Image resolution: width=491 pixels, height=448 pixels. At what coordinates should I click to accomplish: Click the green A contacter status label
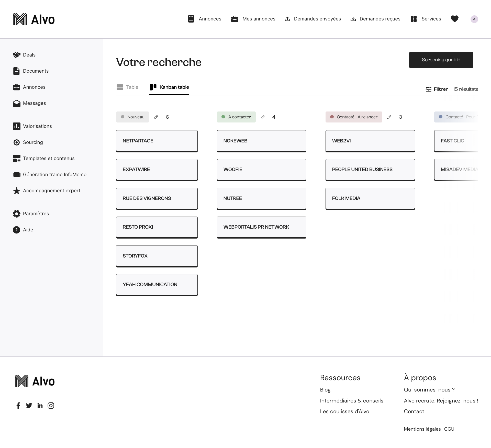point(236,117)
